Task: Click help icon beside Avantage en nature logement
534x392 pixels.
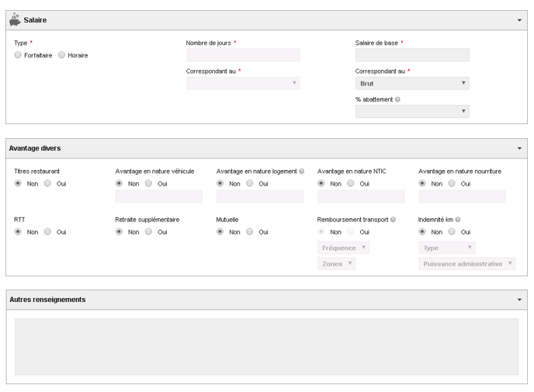Action: point(301,172)
